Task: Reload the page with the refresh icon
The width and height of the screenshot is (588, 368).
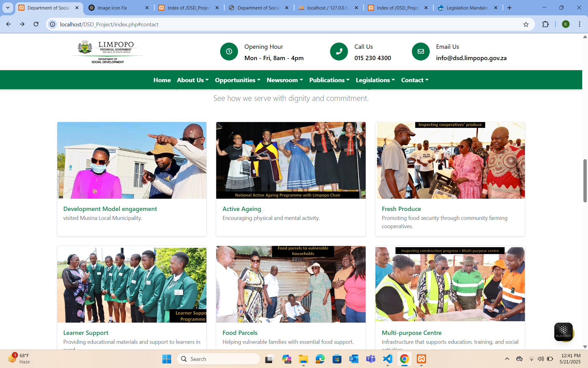Action: [36, 24]
